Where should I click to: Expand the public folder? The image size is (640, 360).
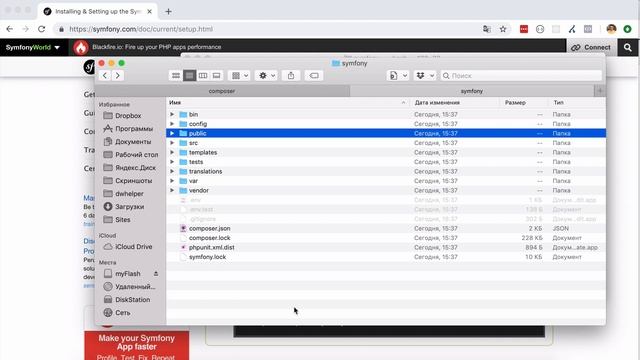172,133
